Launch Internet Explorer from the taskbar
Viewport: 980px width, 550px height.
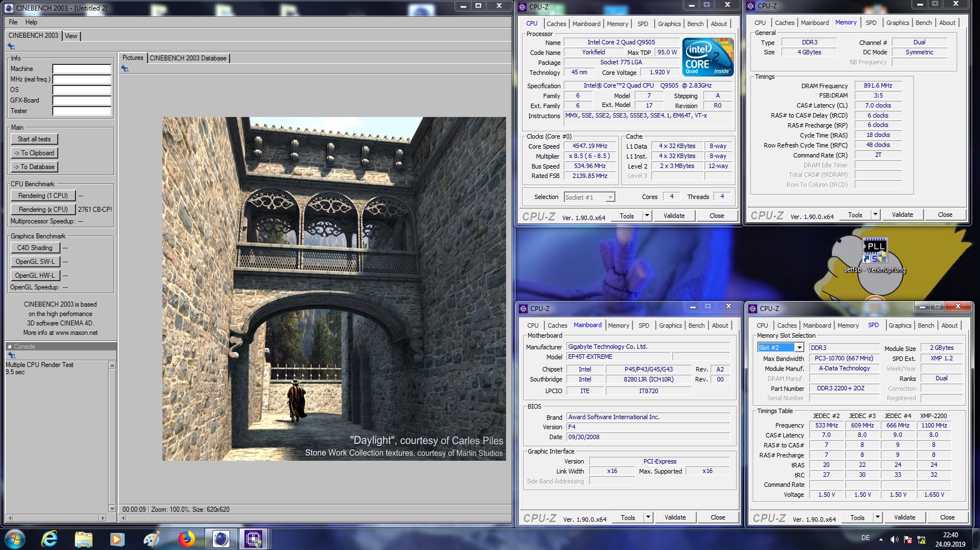49,538
